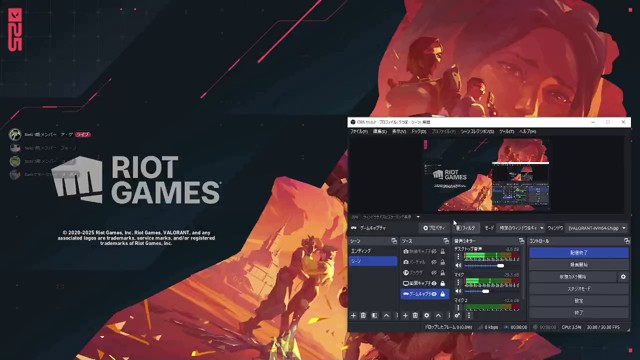Viewport: 640px width, 360px height.
Task: Open the ヘルプ menu in OBS
Action: [527, 131]
